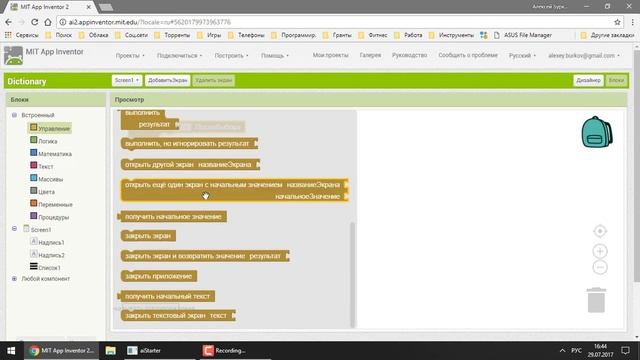Open the Руководство link
640x360 pixels.
click(x=409, y=55)
